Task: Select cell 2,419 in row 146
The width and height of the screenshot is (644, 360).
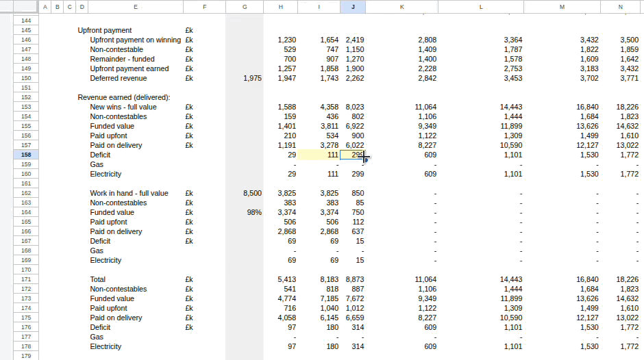Action: click(353, 40)
